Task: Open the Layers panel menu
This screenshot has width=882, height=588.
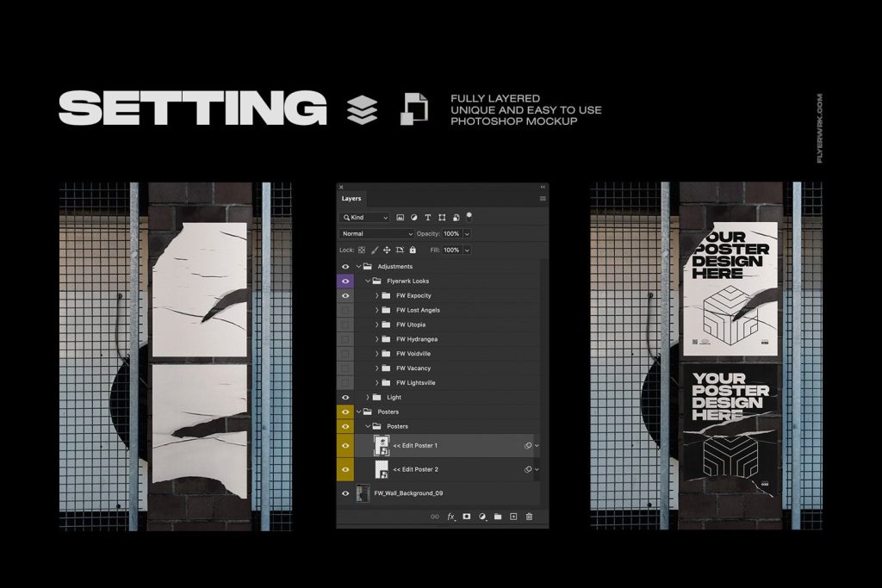Action: pyautogui.click(x=543, y=198)
